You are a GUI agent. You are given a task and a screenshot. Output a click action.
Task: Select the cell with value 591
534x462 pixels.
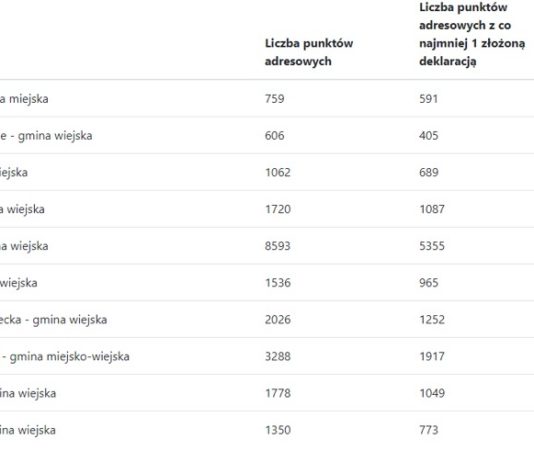[428, 99]
